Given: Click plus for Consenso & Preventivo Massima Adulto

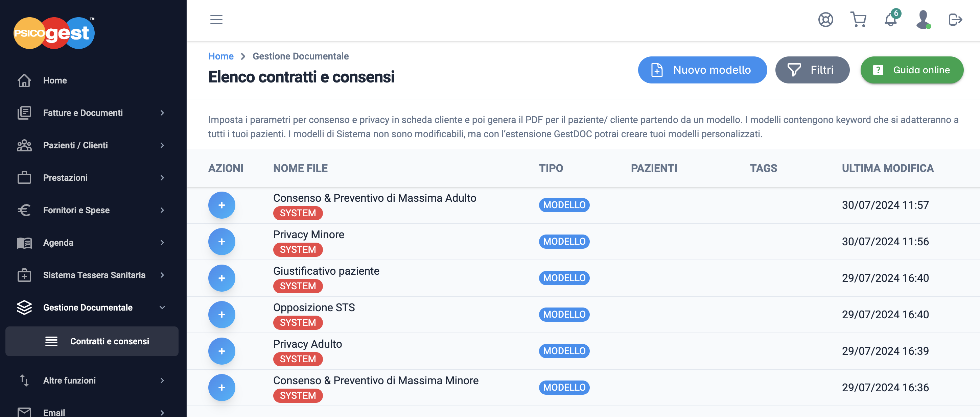Looking at the screenshot, I should click(222, 205).
